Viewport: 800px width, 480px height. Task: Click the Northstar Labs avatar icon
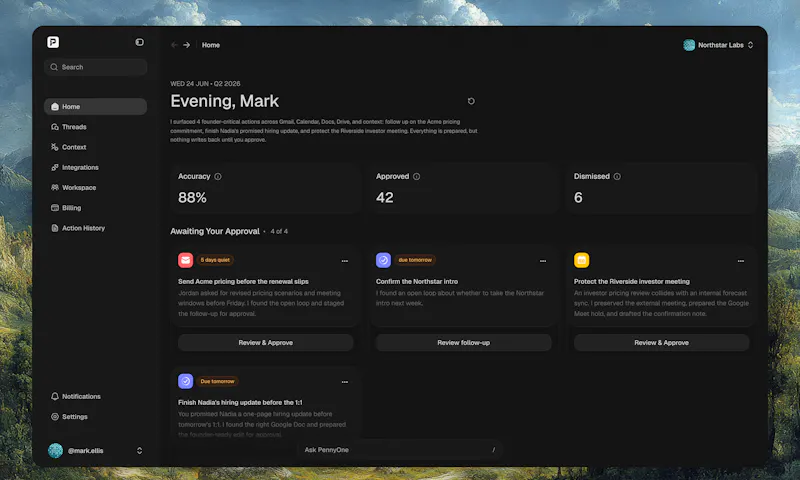[x=689, y=45]
